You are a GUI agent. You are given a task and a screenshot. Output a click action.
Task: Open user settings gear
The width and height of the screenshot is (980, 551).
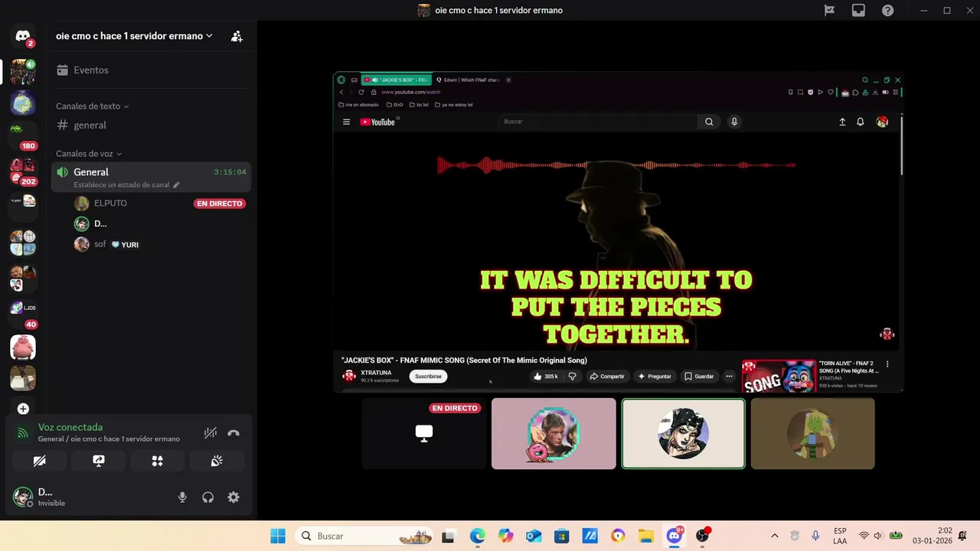tap(234, 497)
